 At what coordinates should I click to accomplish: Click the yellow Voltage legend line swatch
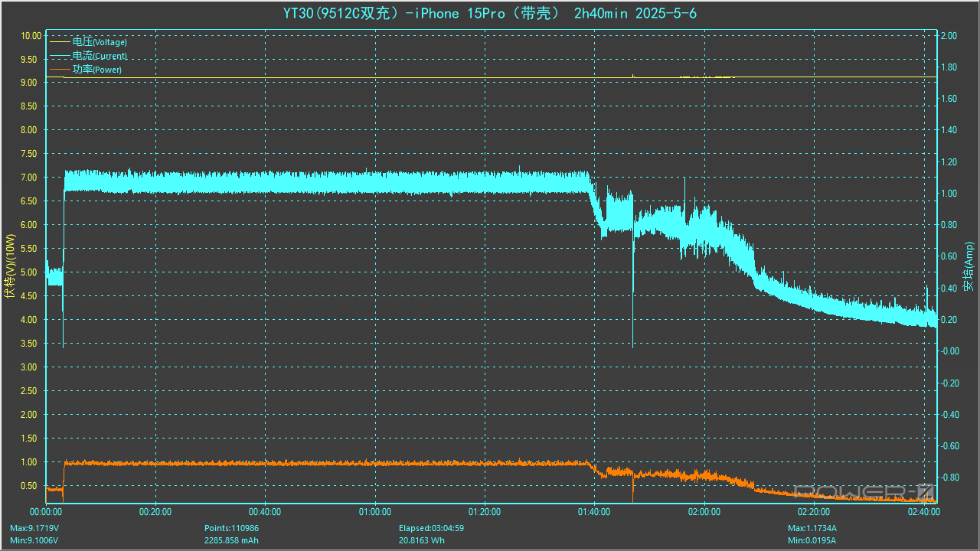(59, 42)
